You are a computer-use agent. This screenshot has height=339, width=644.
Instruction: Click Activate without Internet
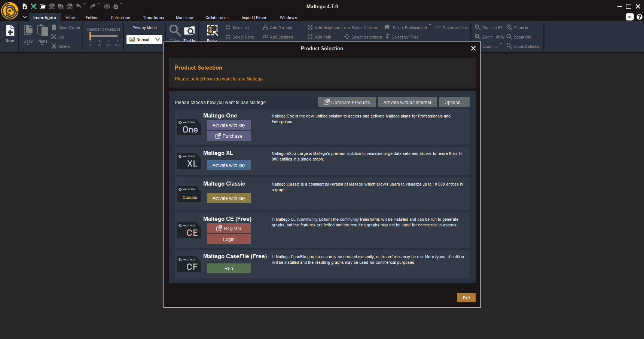coord(407,102)
